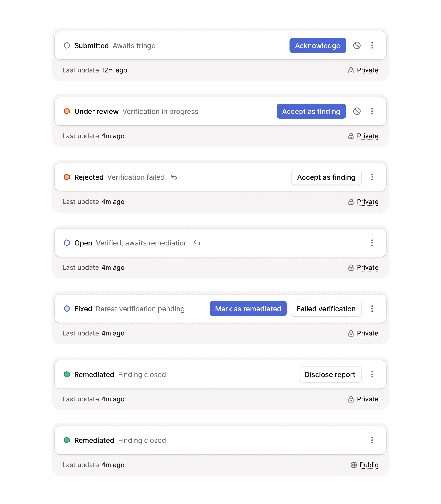Click the undo arrow on the Open card
Screen dimensions: 441x504
(x=197, y=243)
